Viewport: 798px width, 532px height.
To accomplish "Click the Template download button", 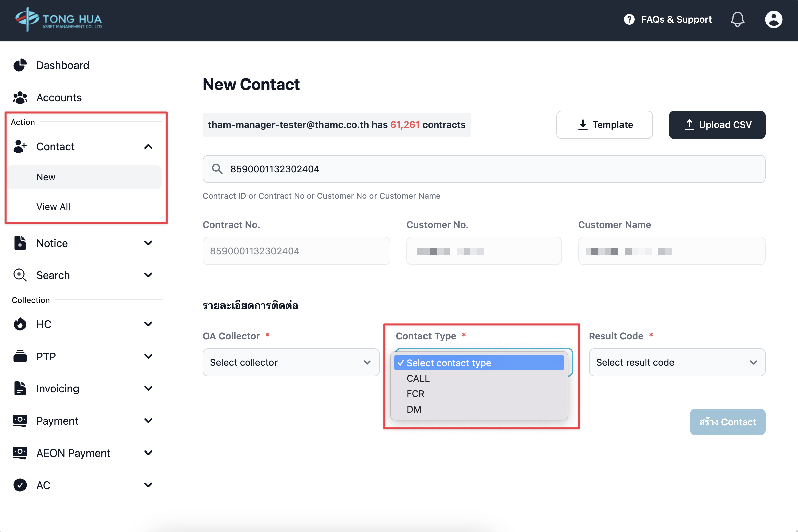I will coord(604,125).
